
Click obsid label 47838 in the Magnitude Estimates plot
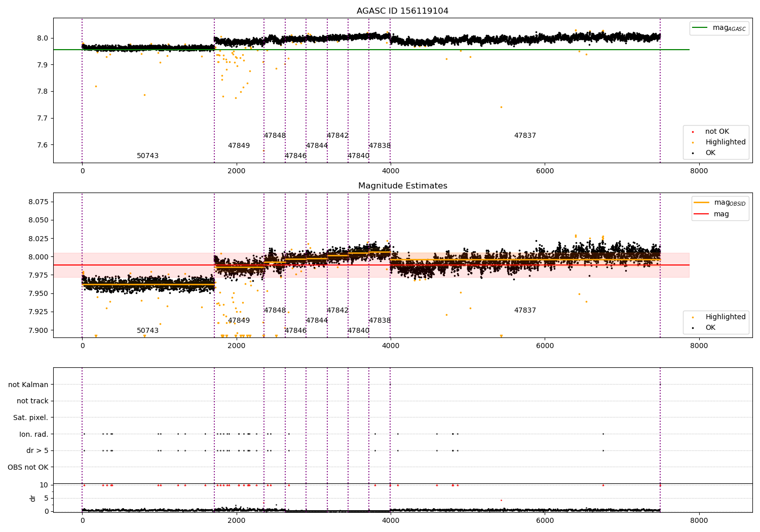click(379, 321)
